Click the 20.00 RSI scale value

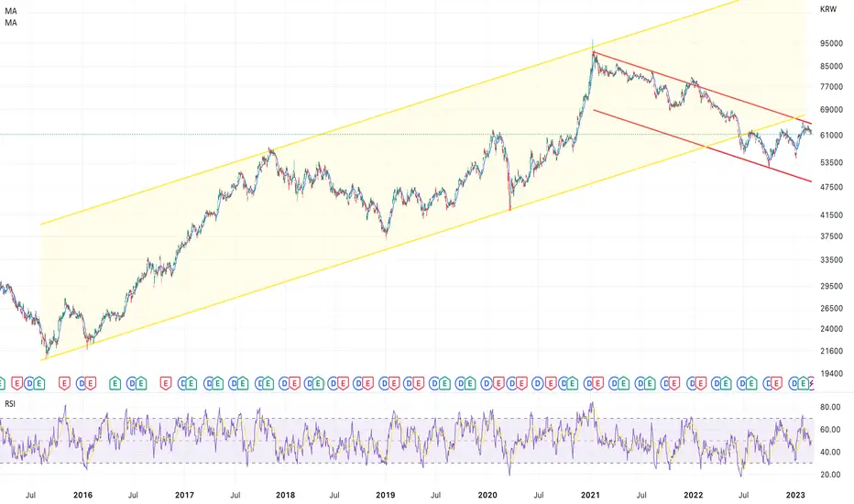pos(830,475)
